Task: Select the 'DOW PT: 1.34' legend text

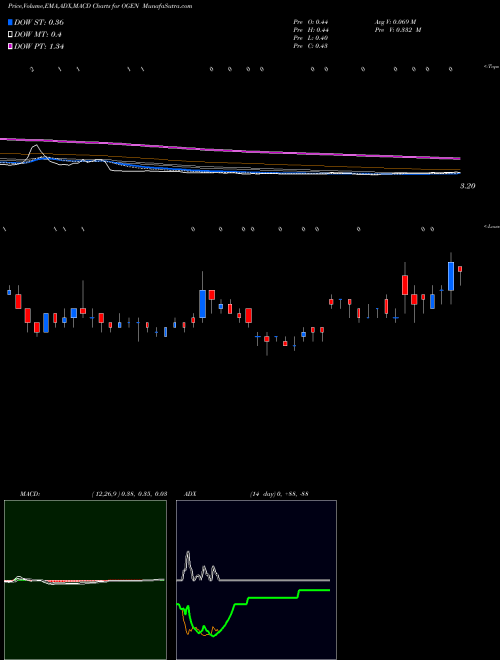Action: (x=39, y=47)
